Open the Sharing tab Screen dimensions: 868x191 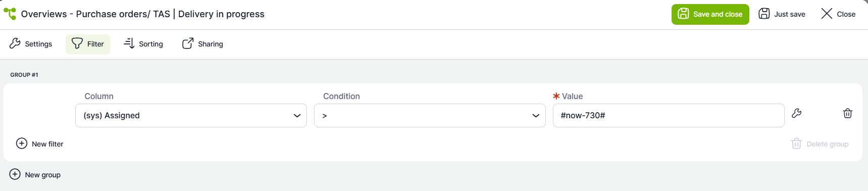pos(203,44)
